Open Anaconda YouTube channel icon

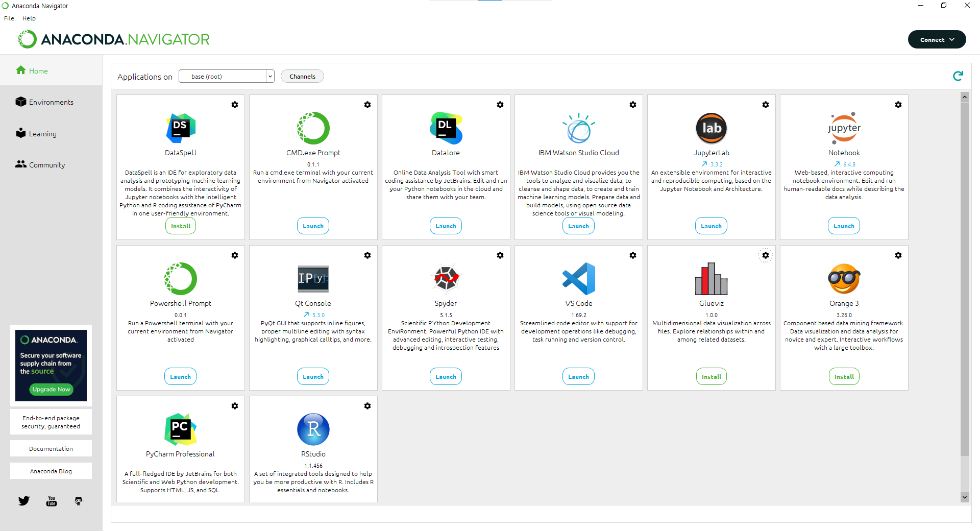click(x=52, y=501)
